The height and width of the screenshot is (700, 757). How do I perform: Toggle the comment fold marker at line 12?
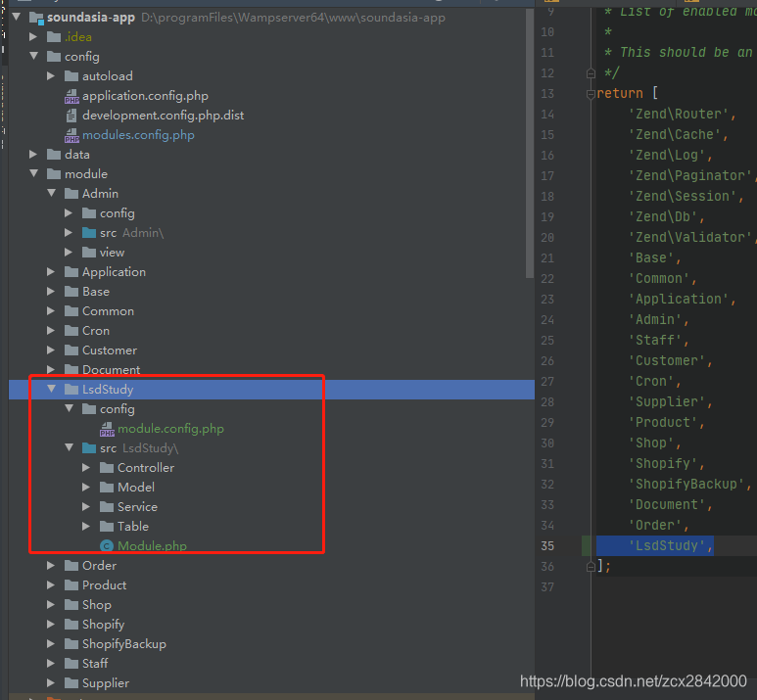(x=591, y=73)
